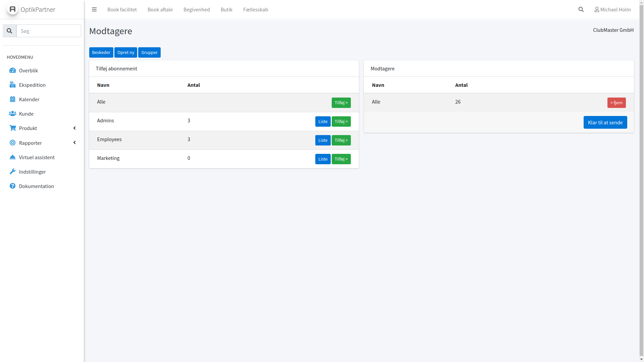
Task: Open the Book facilitet menu item
Action: click(x=122, y=9)
